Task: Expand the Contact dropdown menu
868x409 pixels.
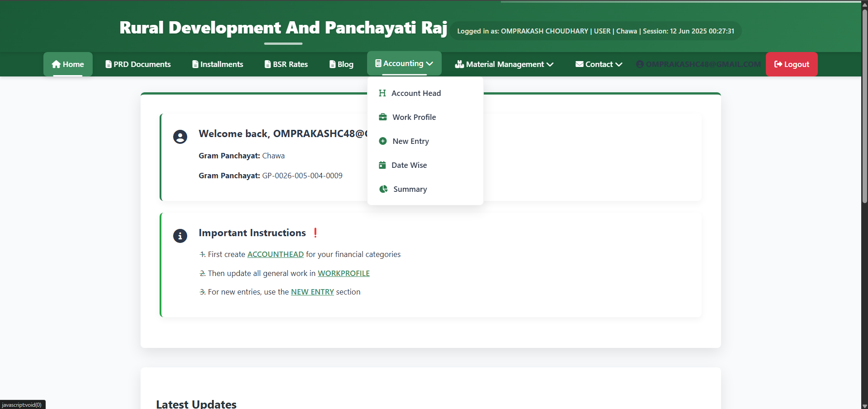Action: pos(599,64)
